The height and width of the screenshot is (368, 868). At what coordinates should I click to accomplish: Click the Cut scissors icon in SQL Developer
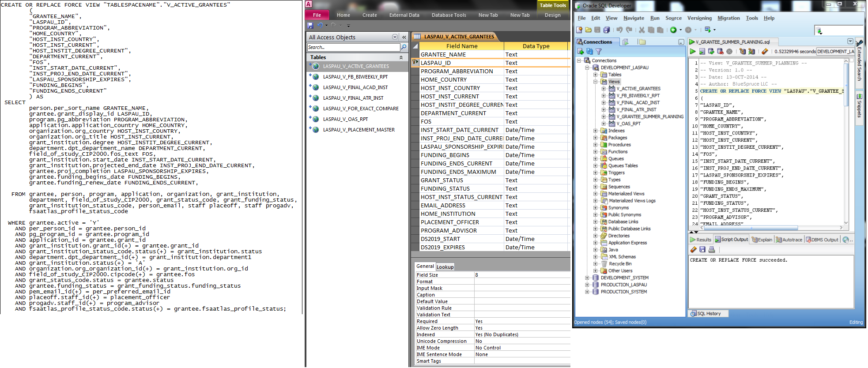pyautogui.click(x=642, y=30)
